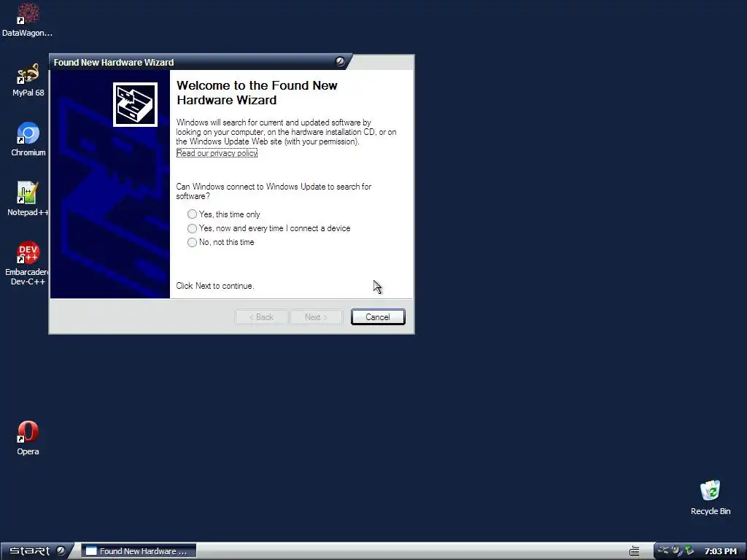Click the 'Can Windows connect to Windows Update' question text
The image size is (747, 560).
click(x=274, y=192)
